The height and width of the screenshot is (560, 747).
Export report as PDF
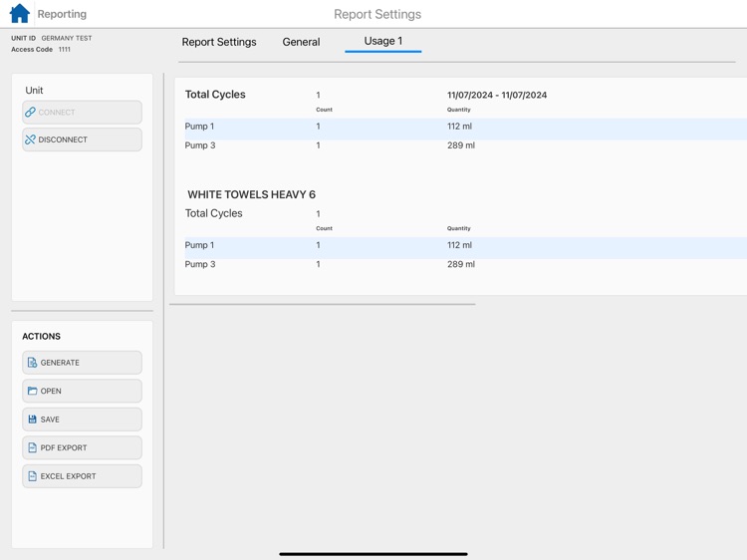pos(82,447)
